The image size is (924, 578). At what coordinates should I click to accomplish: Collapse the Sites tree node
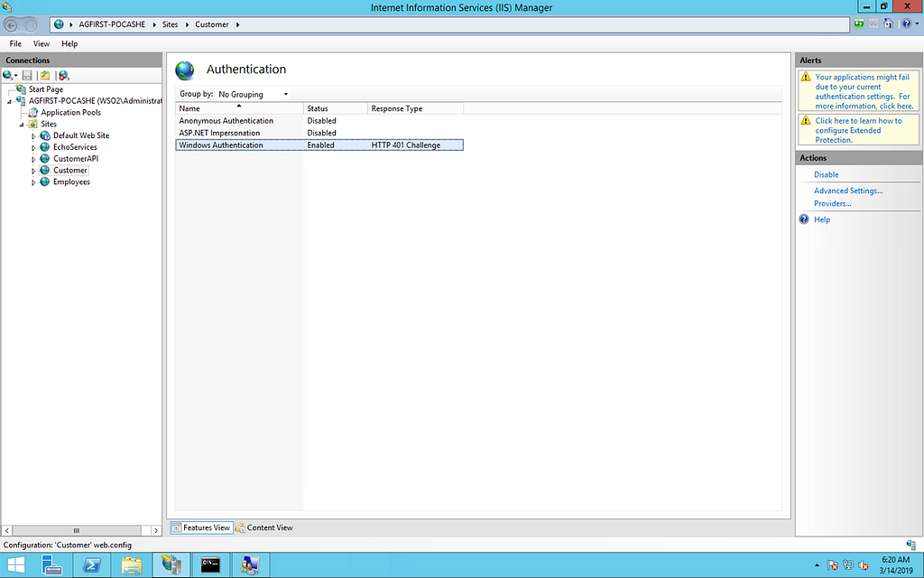tap(22, 125)
